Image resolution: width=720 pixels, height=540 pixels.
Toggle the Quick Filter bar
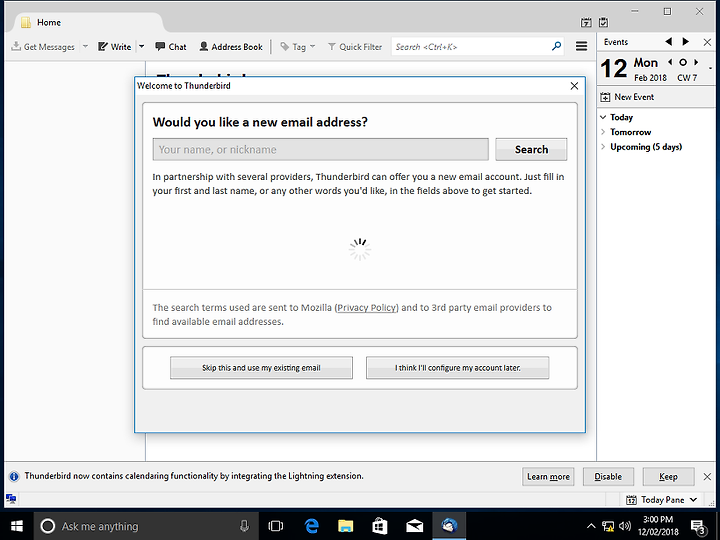click(x=355, y=47)
